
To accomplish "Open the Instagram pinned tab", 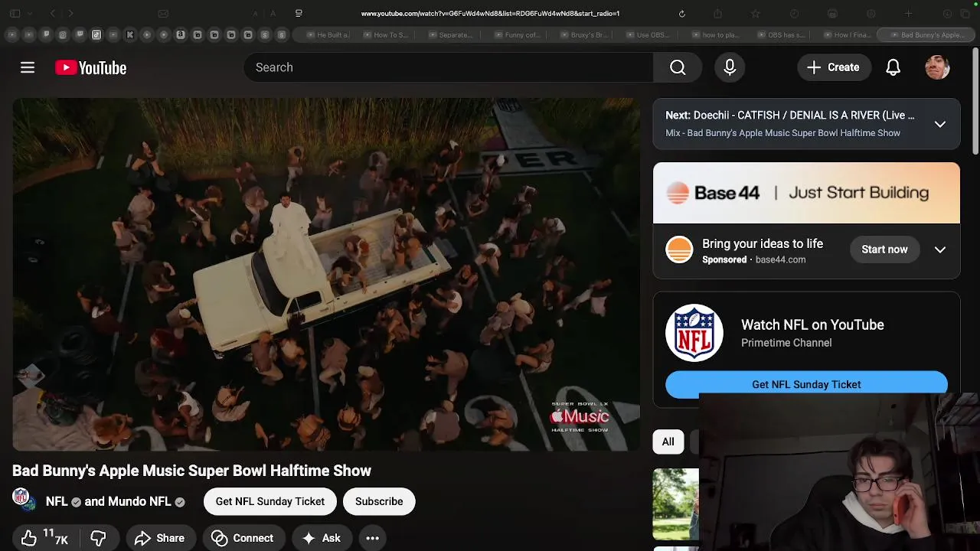I will click(63, 34).
